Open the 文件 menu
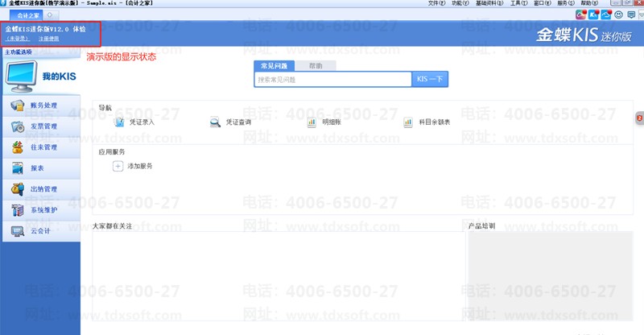This screenshot has width=644, height=335. (x=436, y=3)
